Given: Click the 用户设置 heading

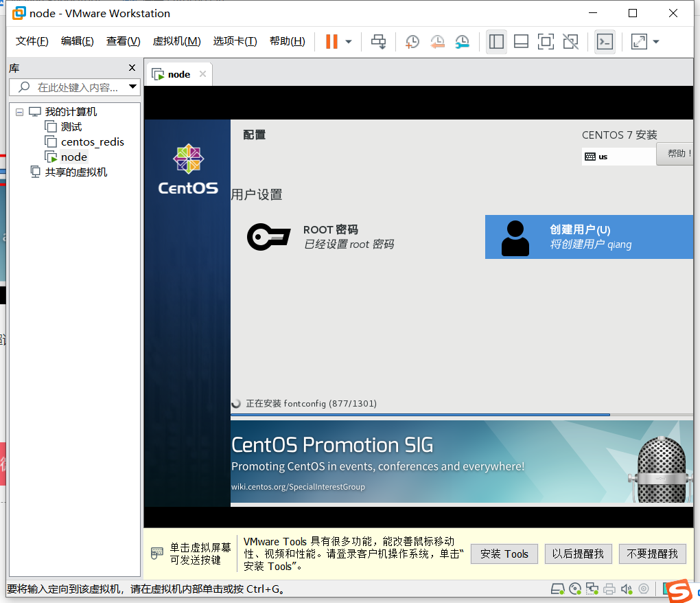Looking at the screenshot, I should (257, 195).
